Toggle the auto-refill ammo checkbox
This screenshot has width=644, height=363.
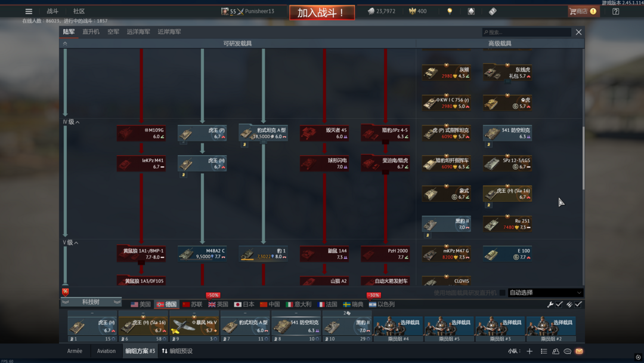(x=578, y=304)
